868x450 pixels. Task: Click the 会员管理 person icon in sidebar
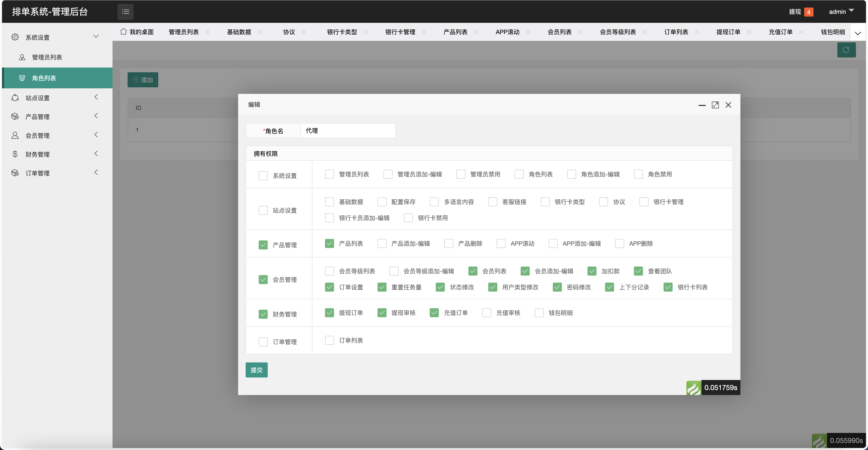pyautogui.click(x=15, y=136)
